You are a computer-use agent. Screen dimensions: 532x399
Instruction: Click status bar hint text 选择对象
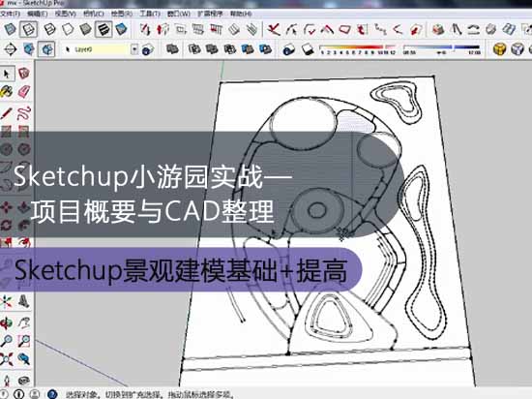click(x=82, y=394)
